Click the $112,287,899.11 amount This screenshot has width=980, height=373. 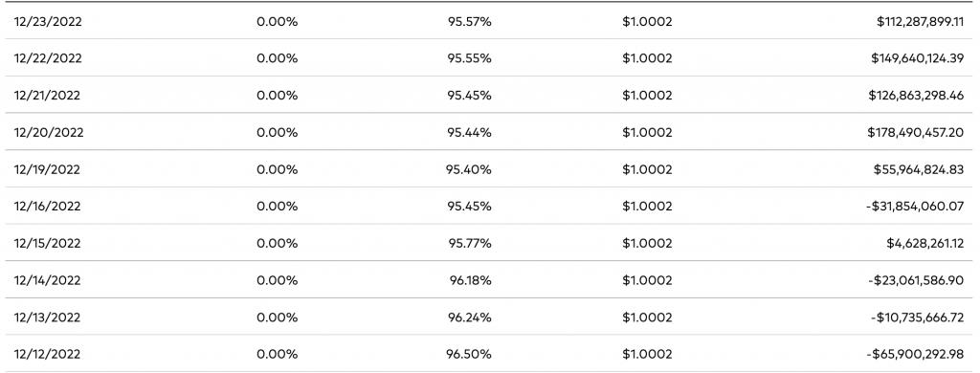pos(921,21)
